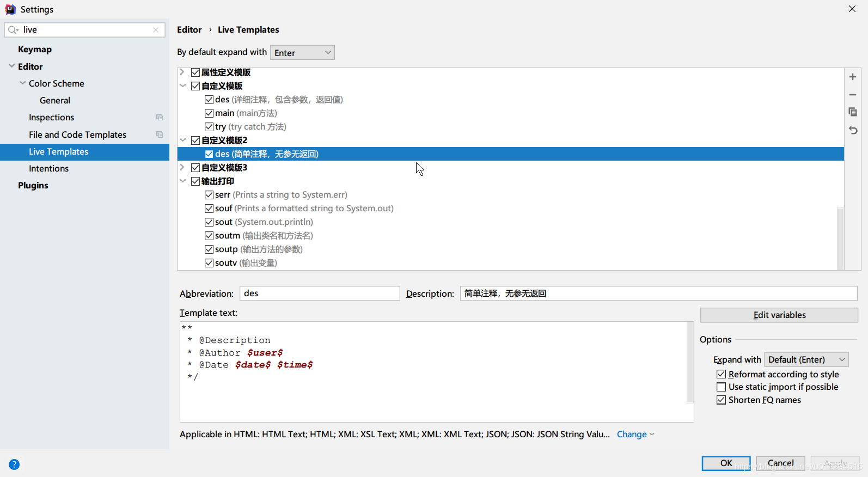The width and height of the screenshot is (868, 477).
Task: Click the Duplicate template icon
Action: [853, 112]
